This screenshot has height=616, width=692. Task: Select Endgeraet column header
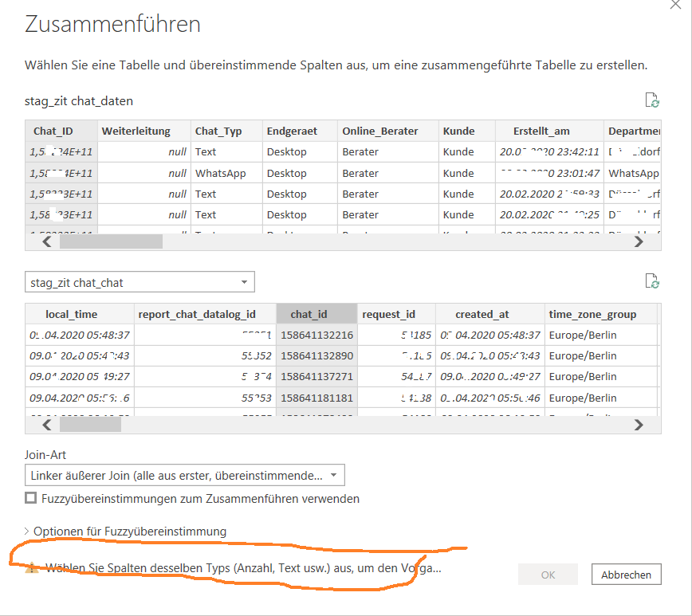[x=300, y=131]
